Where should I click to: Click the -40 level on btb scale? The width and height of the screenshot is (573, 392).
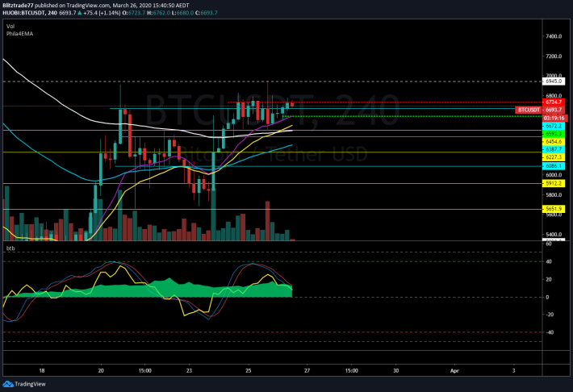[x=550, y=332]
